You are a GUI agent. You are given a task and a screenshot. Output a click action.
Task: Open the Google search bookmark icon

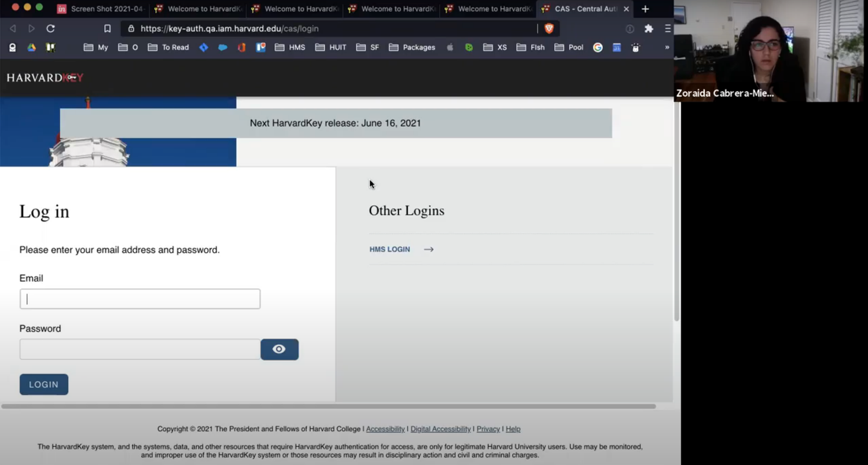point(597,47)
